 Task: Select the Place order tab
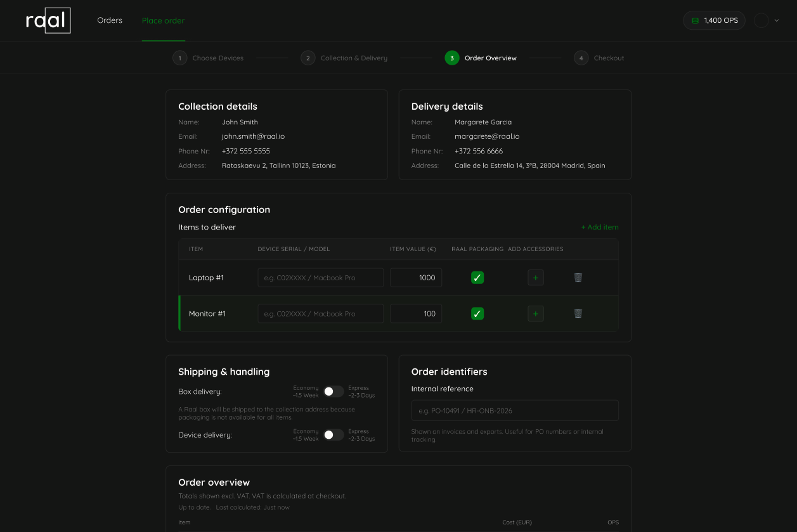point(163,21)
